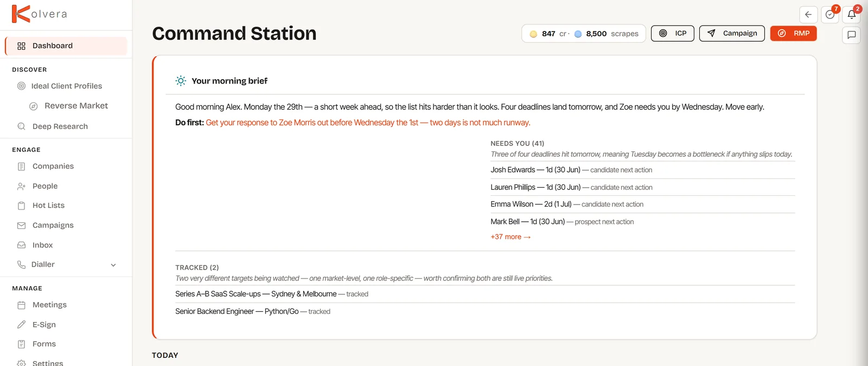The width and height of the screenshot is (868, 366).
Task: Navigate to Hot Lists
Action: 48,206
